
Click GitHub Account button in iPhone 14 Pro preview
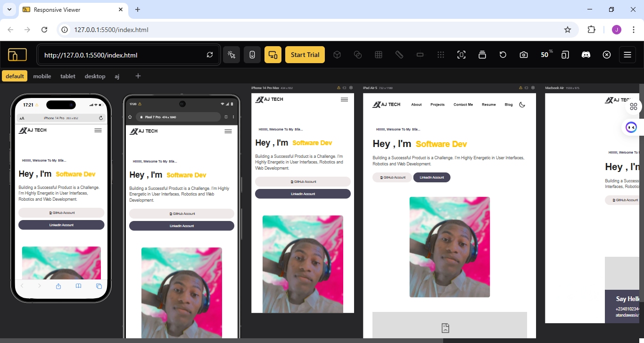click(x=61, y=213)
